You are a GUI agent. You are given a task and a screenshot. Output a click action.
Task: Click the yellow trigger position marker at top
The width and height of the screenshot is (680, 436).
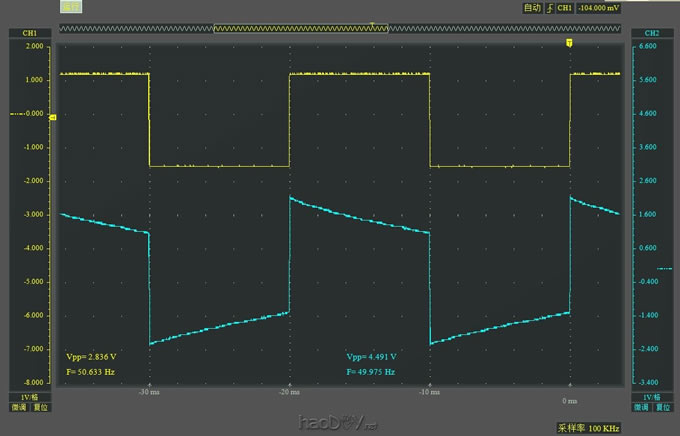(569, 43)
